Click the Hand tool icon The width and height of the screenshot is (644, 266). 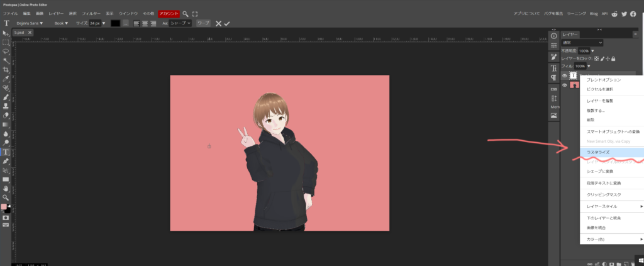[6, 188]
